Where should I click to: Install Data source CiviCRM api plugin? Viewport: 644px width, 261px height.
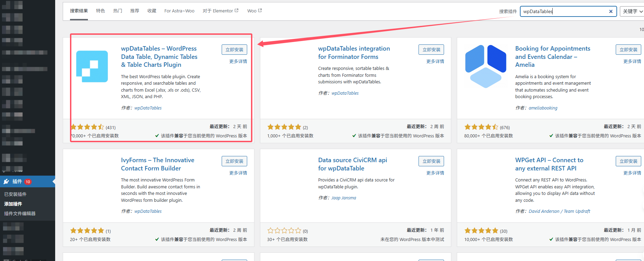(x=431, y=161)
